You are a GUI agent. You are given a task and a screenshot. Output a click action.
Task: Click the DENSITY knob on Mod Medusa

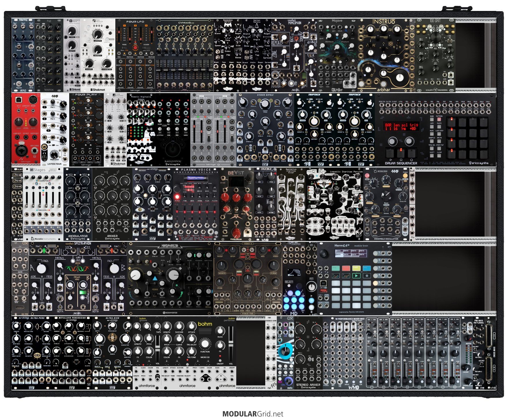(98, 49)
